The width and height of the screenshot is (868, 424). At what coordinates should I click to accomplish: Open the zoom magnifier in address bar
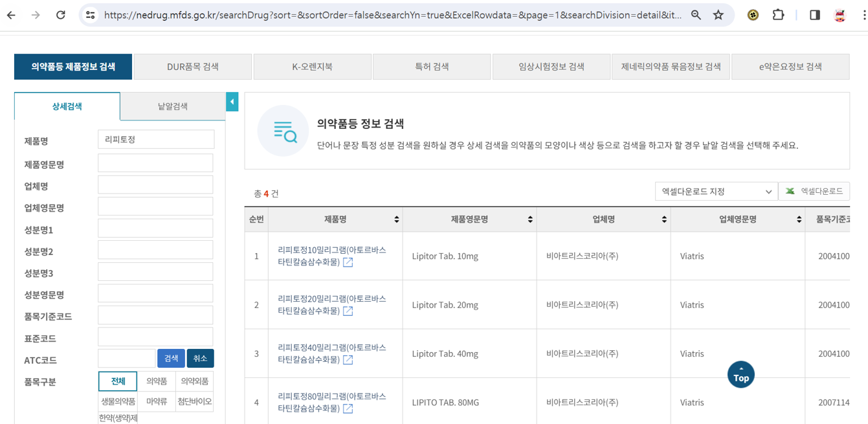click(x=696, y=15)
